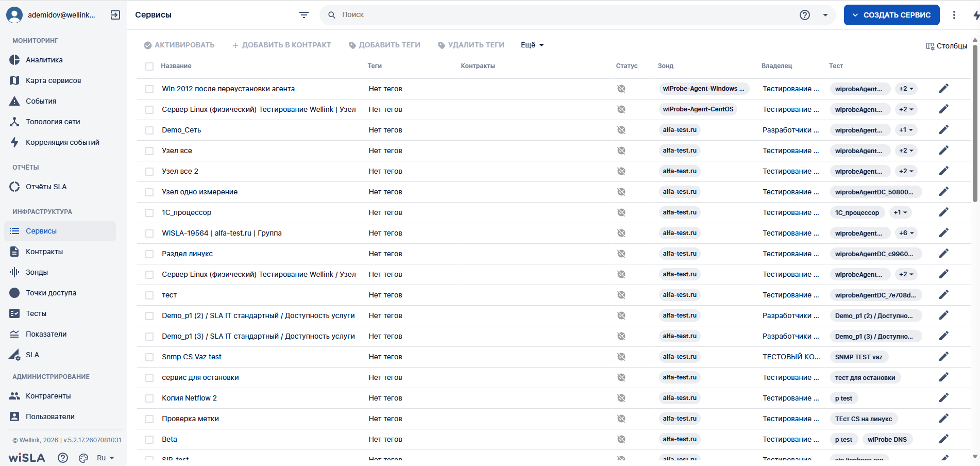Click the УДАЛИТЬ ТЕГИ button
This screenshot has height=466, width=980.
tap(471, 45)
